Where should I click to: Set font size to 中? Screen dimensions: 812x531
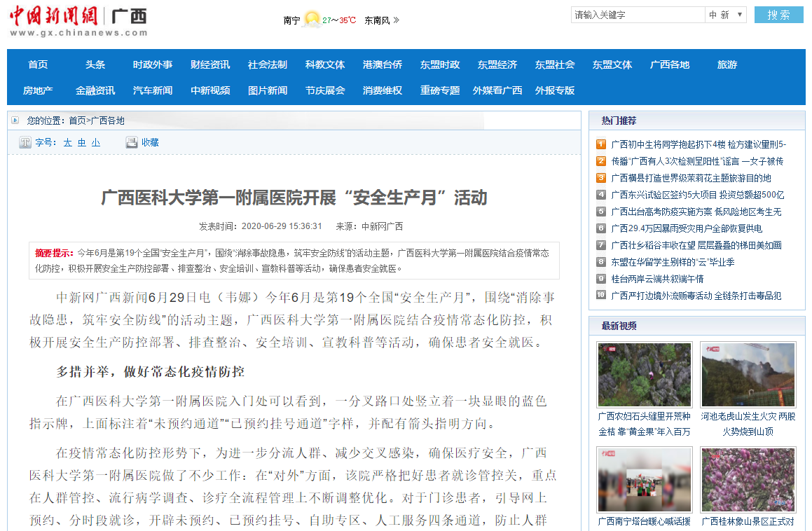[x=82, y=142]
